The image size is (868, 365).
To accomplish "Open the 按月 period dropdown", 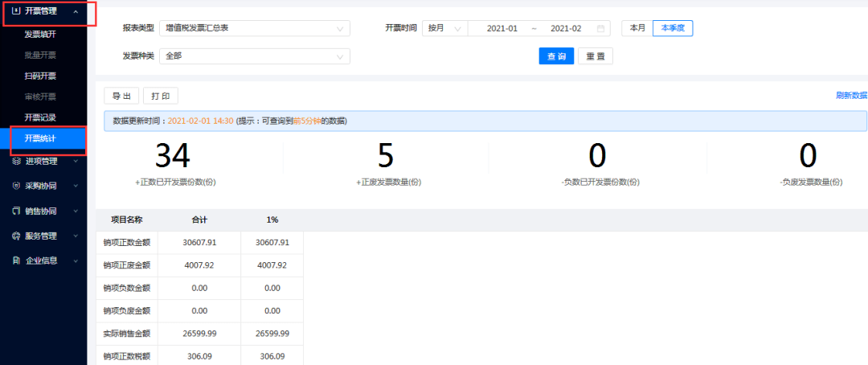I will [444, 28].
